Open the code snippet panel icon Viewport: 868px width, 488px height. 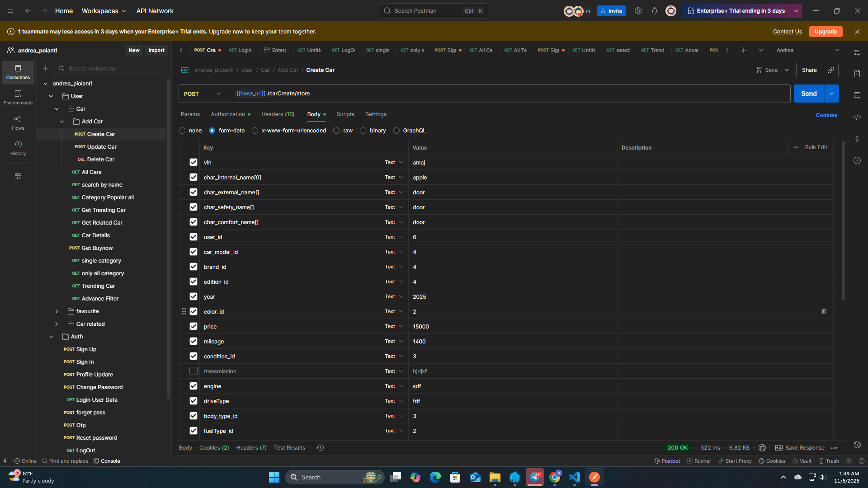(x=857, y=117)
